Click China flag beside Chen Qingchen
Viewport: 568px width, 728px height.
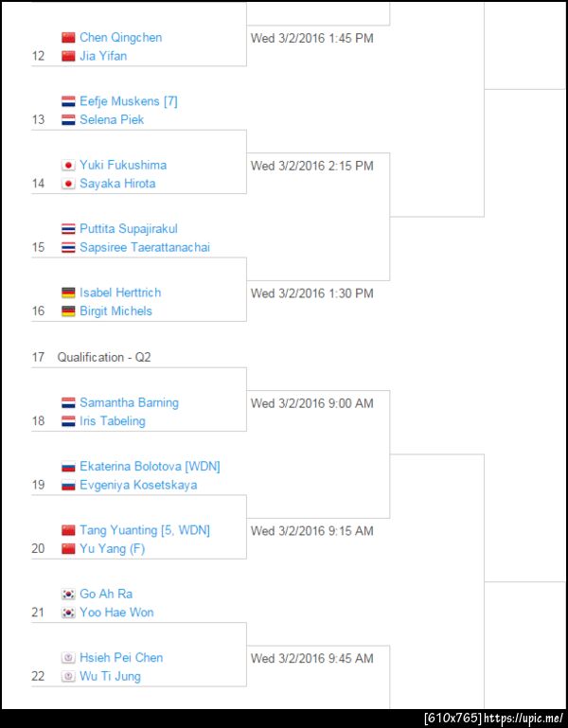(x=67, y=38)
